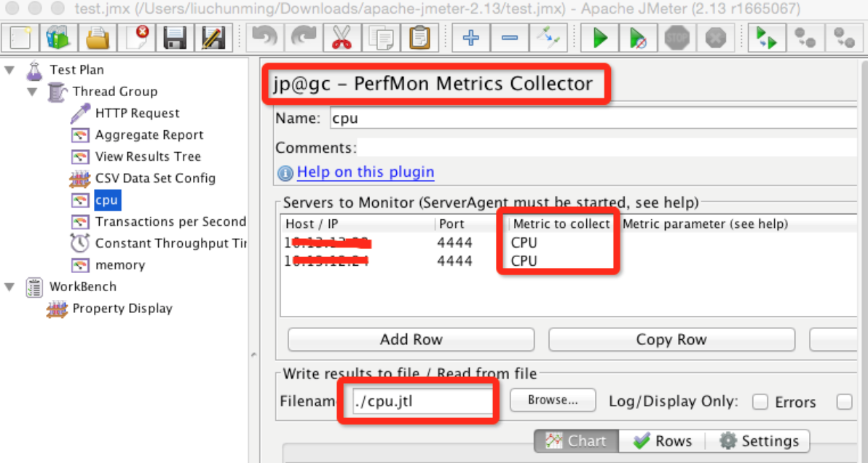Start the test with green play icon
This screenshot has height=463, width=868.
[600, 38]
